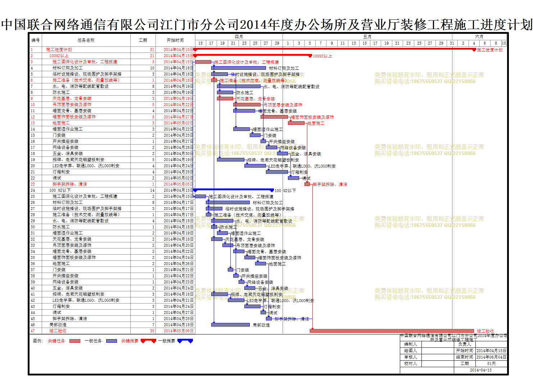Click duration 51 in row 1

pyautogui.click(x=152, y=50)
